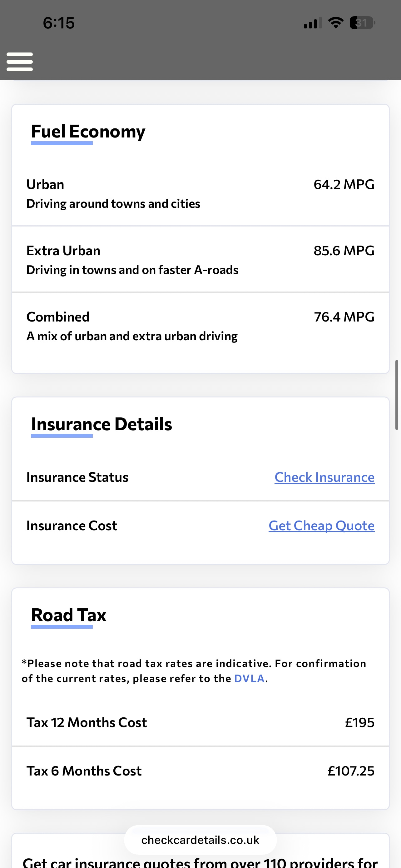Screen dimensions: 401x868
Task: Tap the checkcardetails.co.uk address pill
Action: pos(200,840)
